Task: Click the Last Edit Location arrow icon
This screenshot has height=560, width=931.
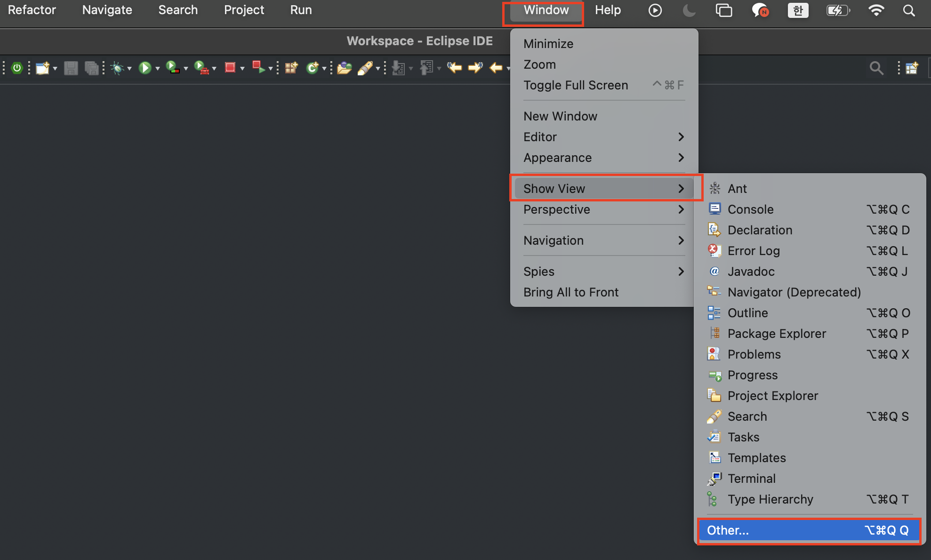Action: pos(454,68)
